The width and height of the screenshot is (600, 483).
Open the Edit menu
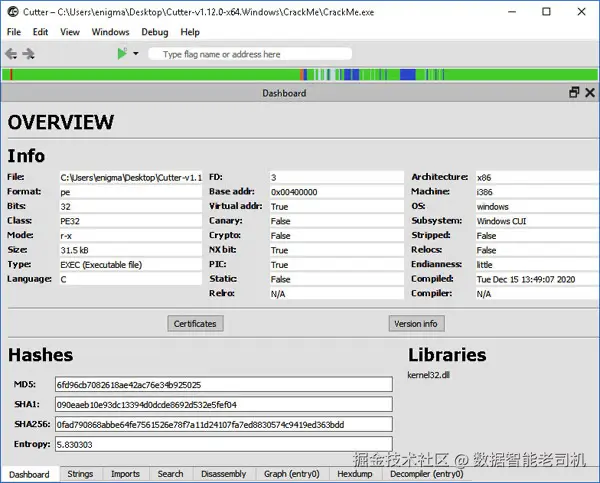(40, 32)
